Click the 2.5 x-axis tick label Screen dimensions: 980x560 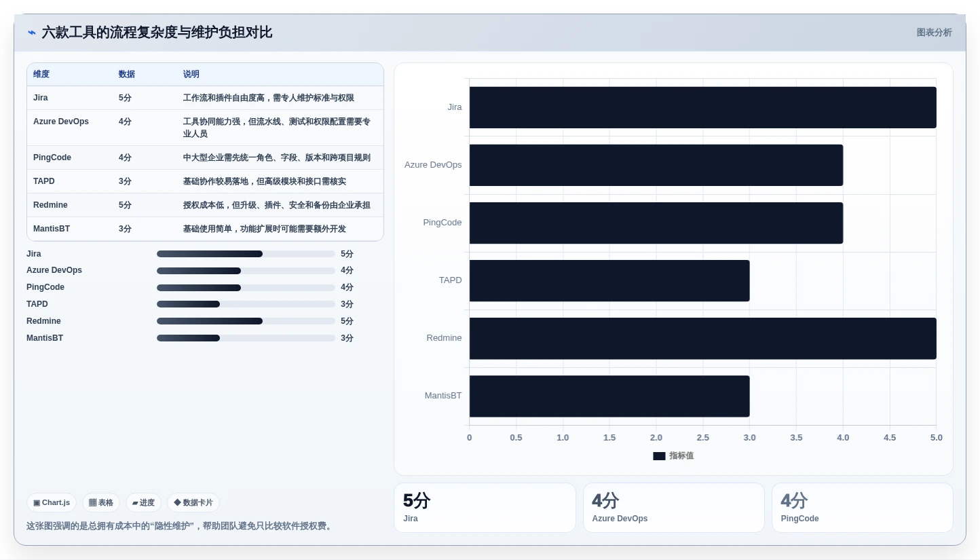(x=702, y=438)
